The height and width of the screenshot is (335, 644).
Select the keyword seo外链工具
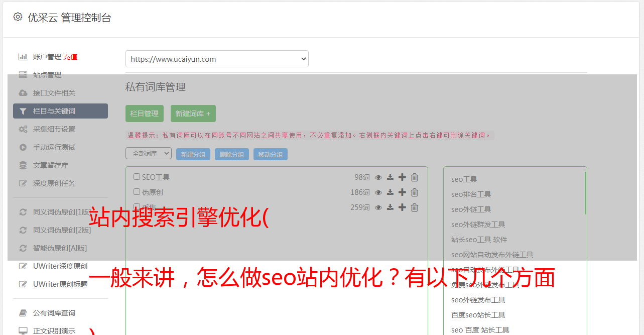pos(471,209)
